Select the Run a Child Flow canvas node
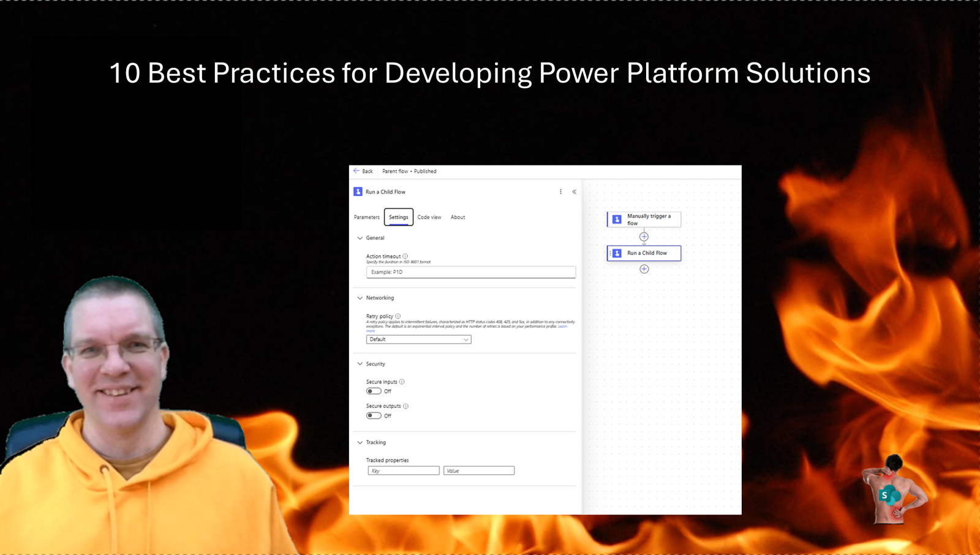The width and height of the screenshot is (980, 555). (644, 253)
